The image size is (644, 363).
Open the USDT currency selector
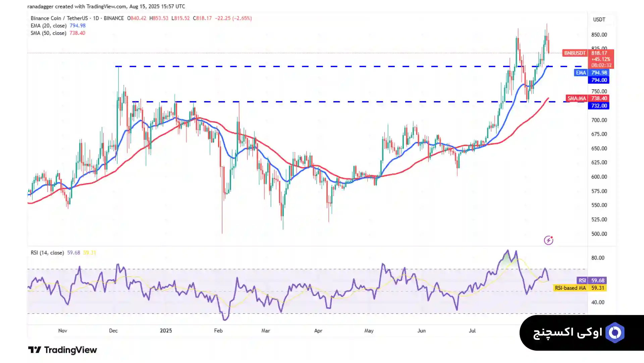(599, 19)
